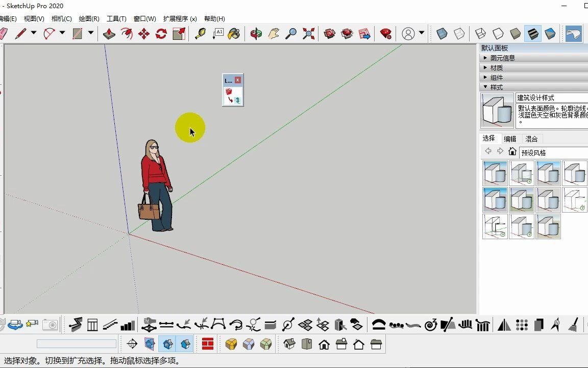Toggle the second blue house button

click(x=185, y=343)
